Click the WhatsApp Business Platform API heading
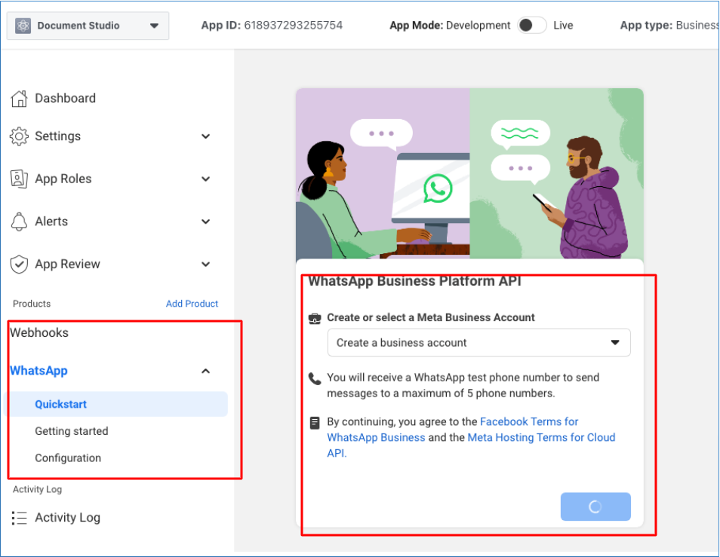 pyautogui.click(x=414, y=281)
